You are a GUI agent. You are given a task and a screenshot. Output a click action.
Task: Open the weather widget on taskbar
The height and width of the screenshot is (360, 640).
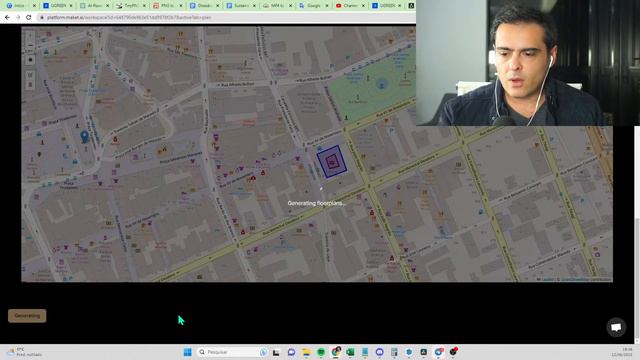(x=24, y=352)
